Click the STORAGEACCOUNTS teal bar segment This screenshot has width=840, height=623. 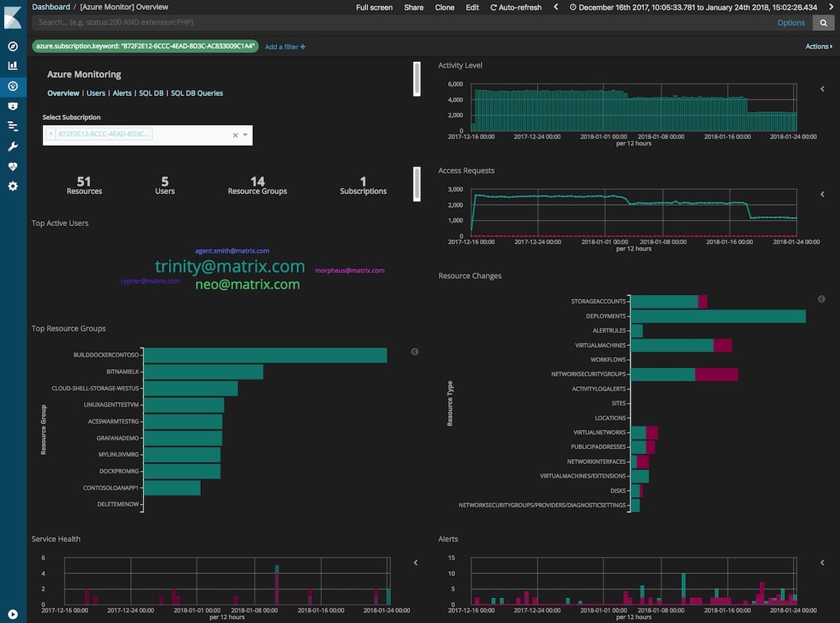[664, 302]
